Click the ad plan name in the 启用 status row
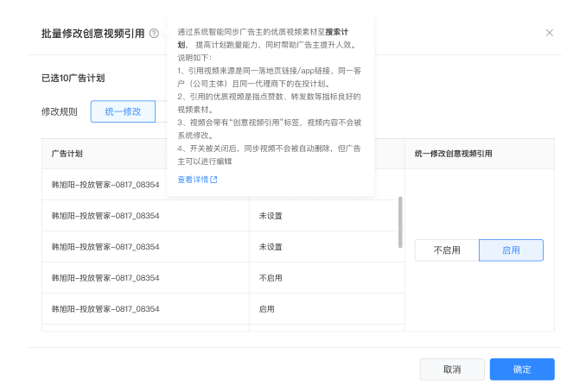This screenshot has width=586, height=392. point(105,309)
